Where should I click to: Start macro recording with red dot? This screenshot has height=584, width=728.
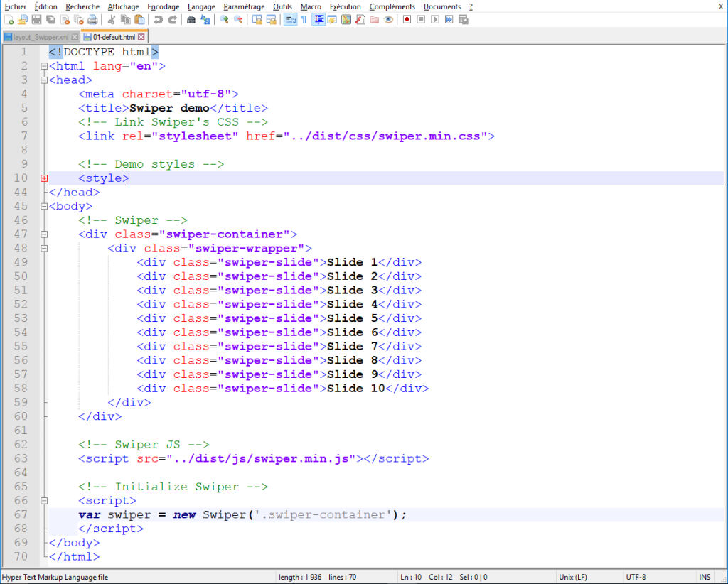click(407, 19)
